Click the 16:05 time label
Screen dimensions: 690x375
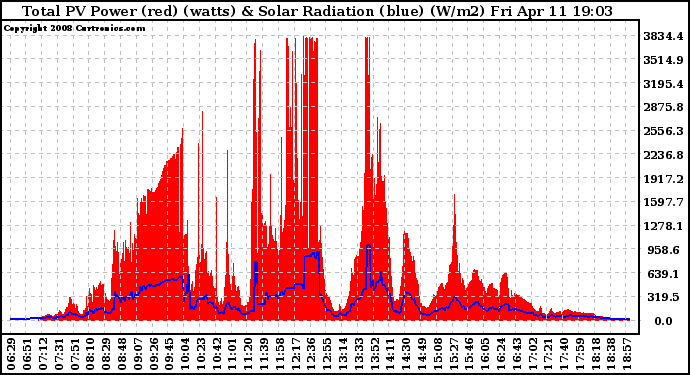tap(485, 354)
